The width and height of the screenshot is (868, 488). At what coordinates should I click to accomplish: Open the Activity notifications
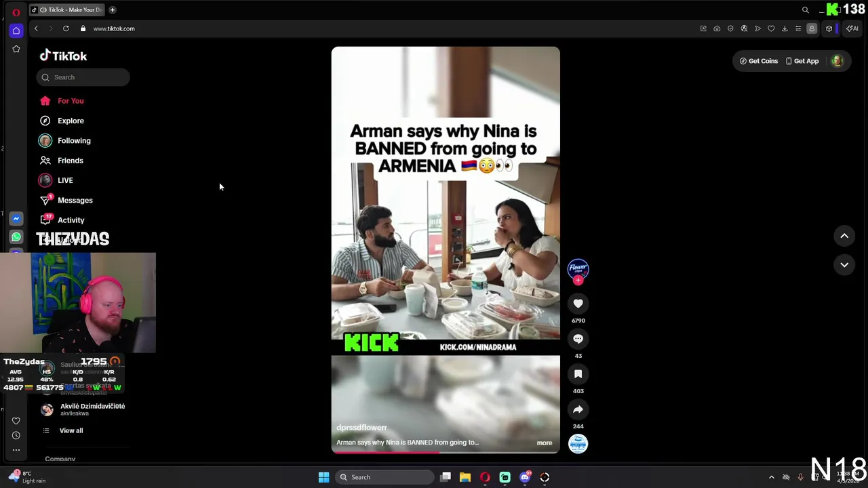point(62,220)
